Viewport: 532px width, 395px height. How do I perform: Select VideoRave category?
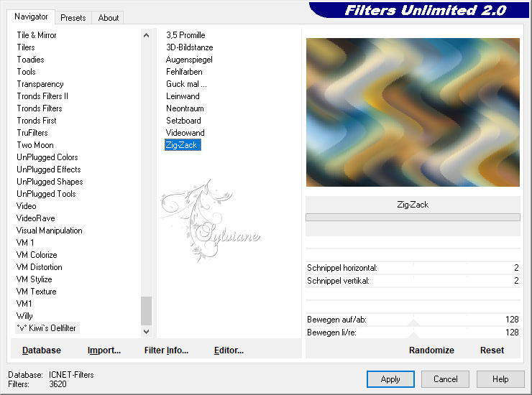36,218
